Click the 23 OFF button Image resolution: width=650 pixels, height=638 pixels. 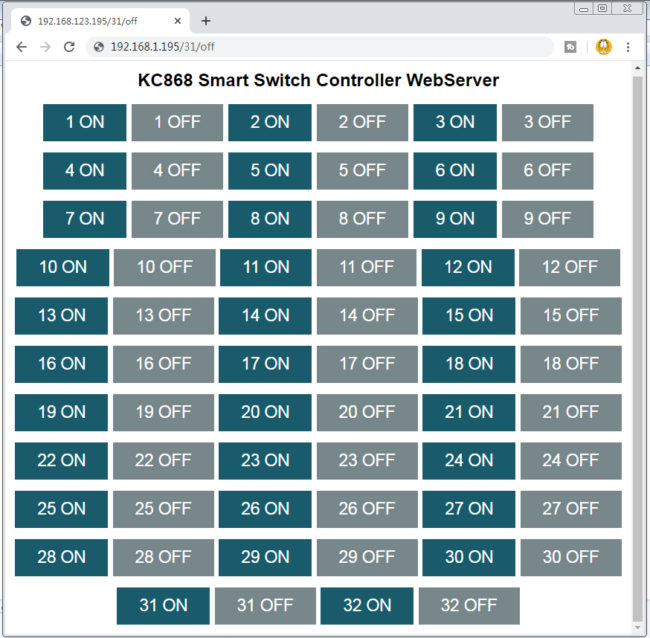[367, 461]
